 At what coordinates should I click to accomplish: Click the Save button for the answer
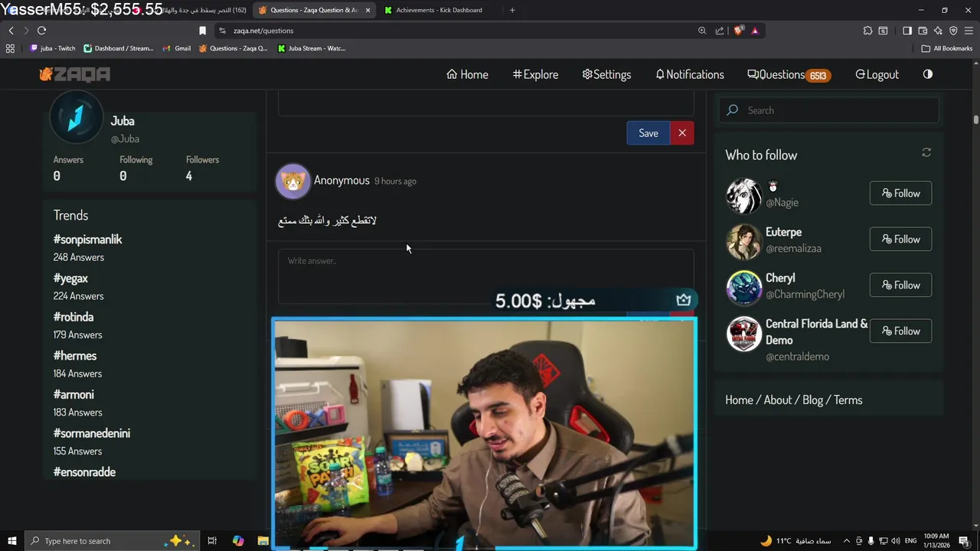[648, 133]
